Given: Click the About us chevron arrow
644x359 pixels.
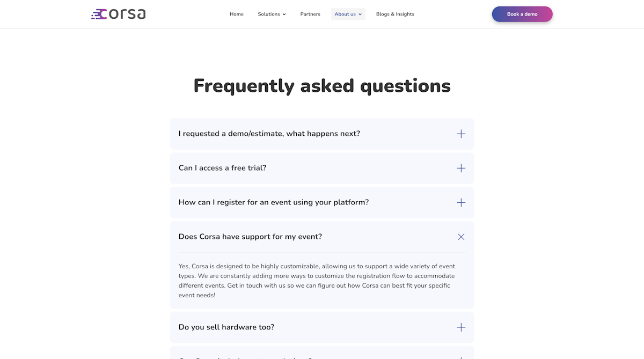Looking at the screenshot, I should 360,14.
